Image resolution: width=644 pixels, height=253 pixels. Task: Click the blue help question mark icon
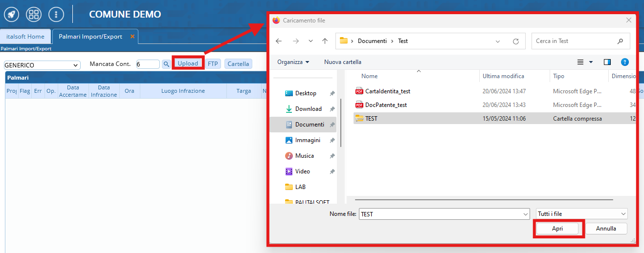click(624, 62)
